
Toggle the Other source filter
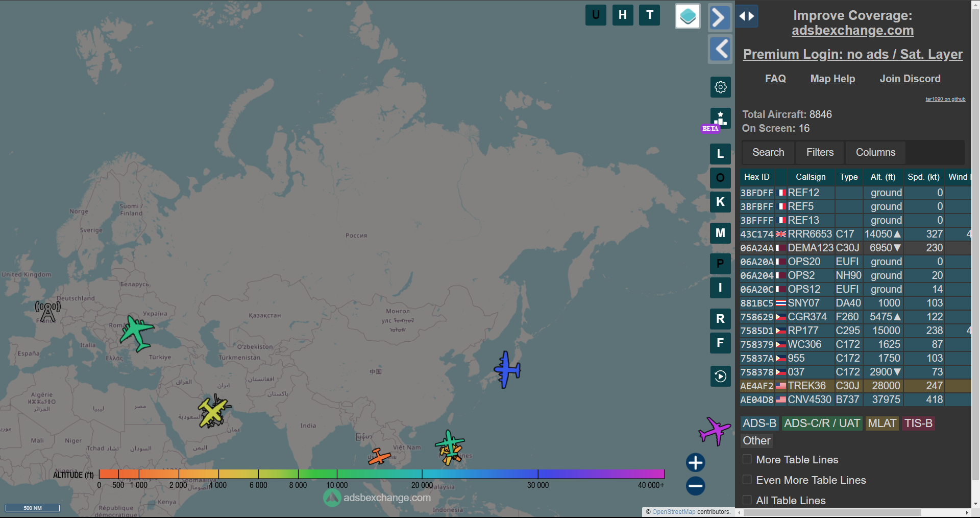pyautogui.click(x=756, y=441)
